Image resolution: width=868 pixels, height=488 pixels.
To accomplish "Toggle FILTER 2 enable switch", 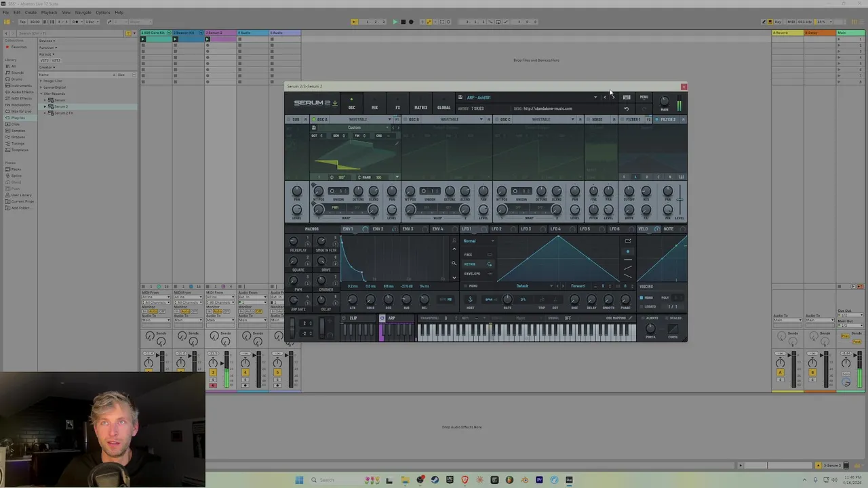I will (x=657, y=119).
